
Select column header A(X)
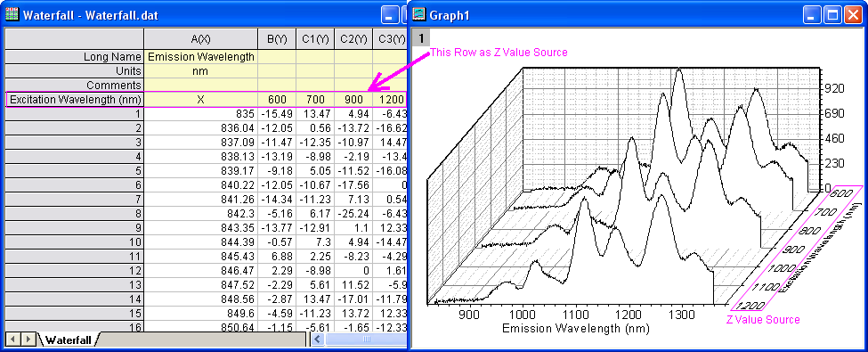pyautogui.click(x=201, y=39)
